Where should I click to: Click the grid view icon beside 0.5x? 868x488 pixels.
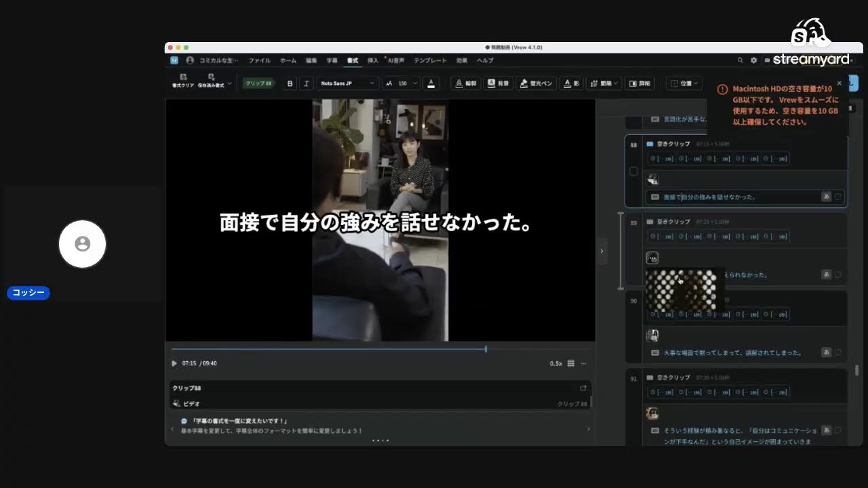point(571,363)
